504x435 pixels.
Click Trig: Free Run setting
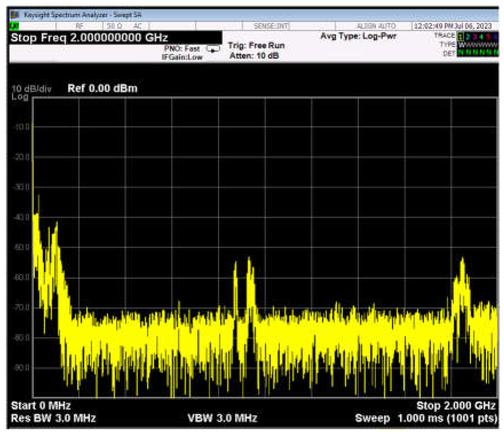point(256,46)
